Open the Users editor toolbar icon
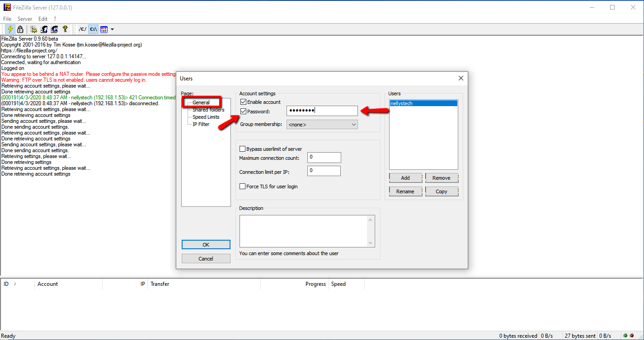The height and width of the screenshot is (340, 644). click(44, 29)
